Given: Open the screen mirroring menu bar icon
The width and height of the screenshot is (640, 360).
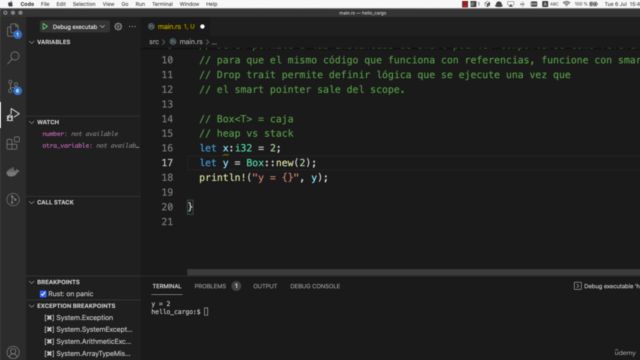Looking at the screenshot, I should click(x=511, y=4).
